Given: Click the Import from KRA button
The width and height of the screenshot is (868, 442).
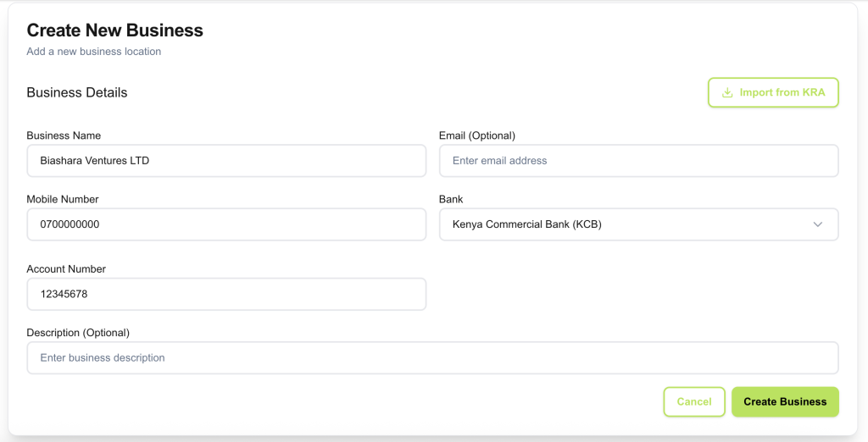Looking at the screenshot, I should [773, 92].
